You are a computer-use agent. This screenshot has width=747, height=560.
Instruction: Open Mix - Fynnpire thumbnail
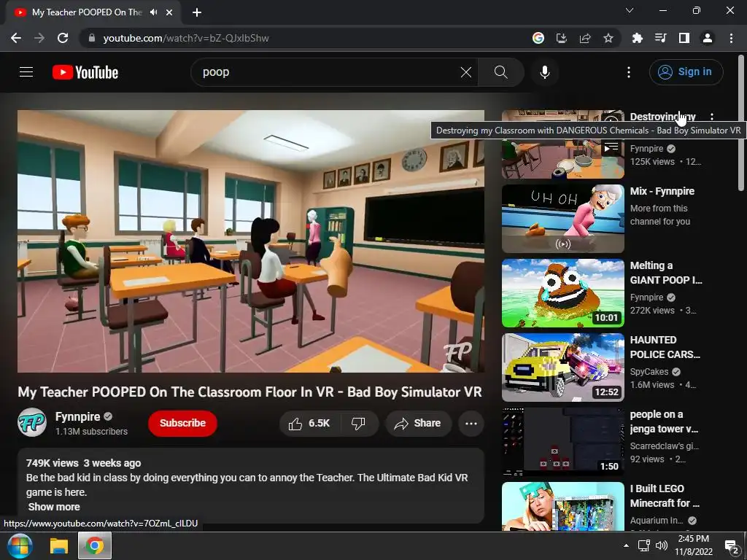click(562, 219)
